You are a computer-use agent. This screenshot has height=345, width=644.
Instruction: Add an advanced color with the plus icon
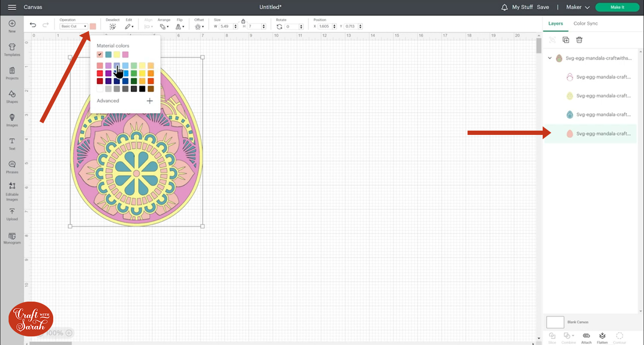pyautogui.click(x=149, y=101)
